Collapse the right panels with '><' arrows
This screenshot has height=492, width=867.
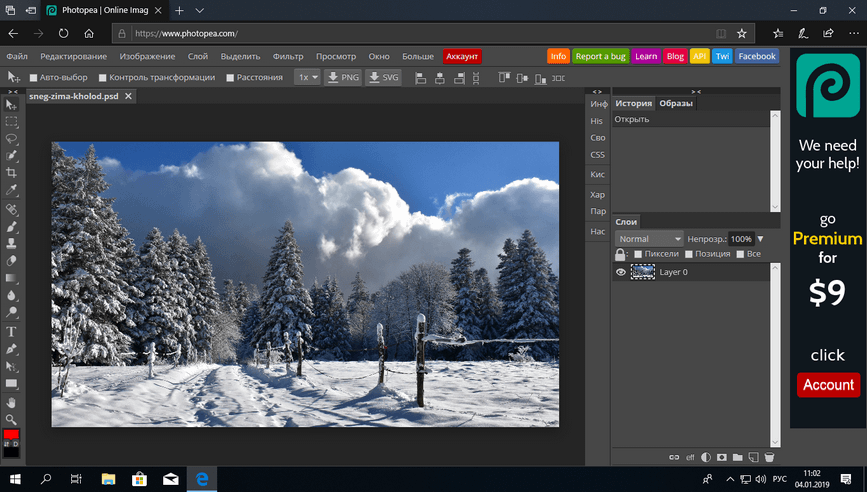pos(696,91)
